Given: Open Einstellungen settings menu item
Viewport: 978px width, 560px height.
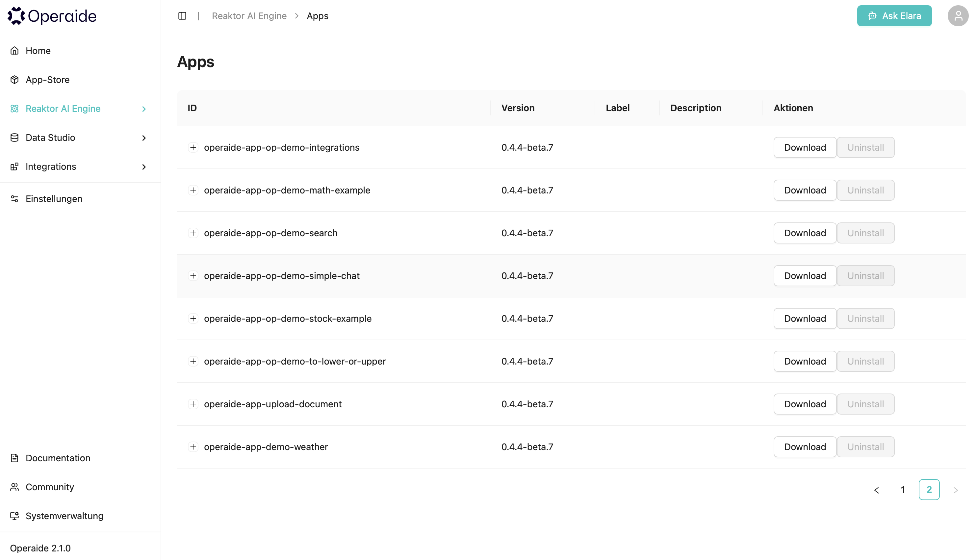Looking at the screenshot, I should pyautogui.click(x=80, y=199).
